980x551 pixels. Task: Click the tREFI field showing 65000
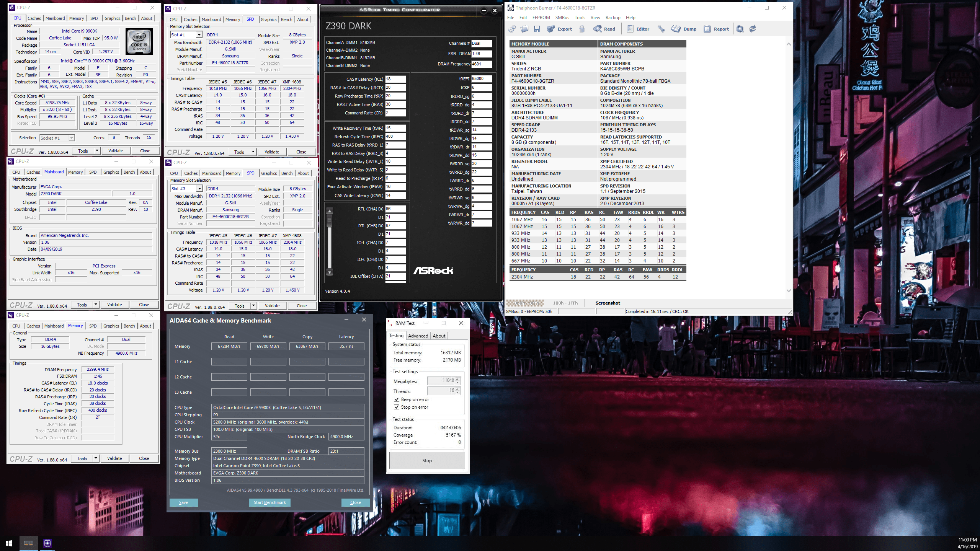coord(482,79)
